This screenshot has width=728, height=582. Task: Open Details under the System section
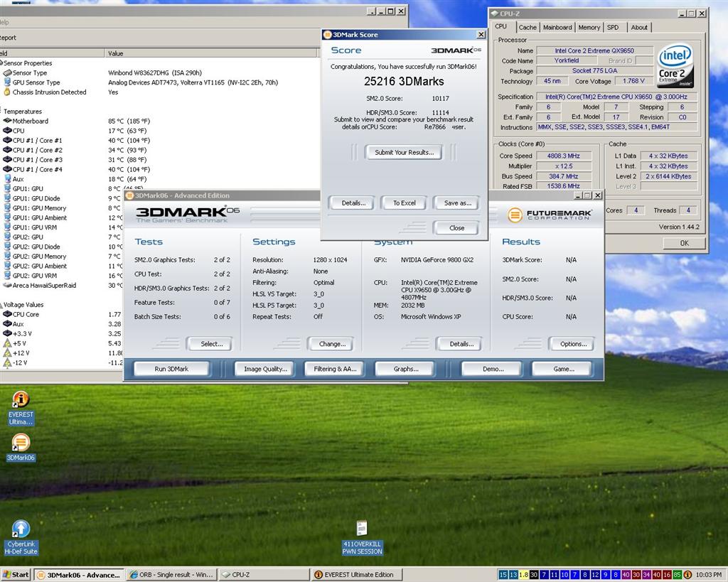(x=461, y=344)
